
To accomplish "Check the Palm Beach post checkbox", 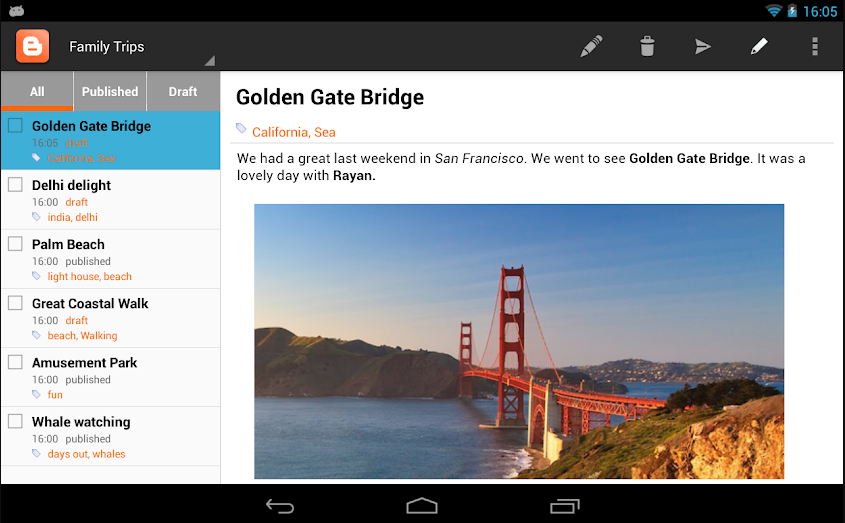I will [15, 244].
